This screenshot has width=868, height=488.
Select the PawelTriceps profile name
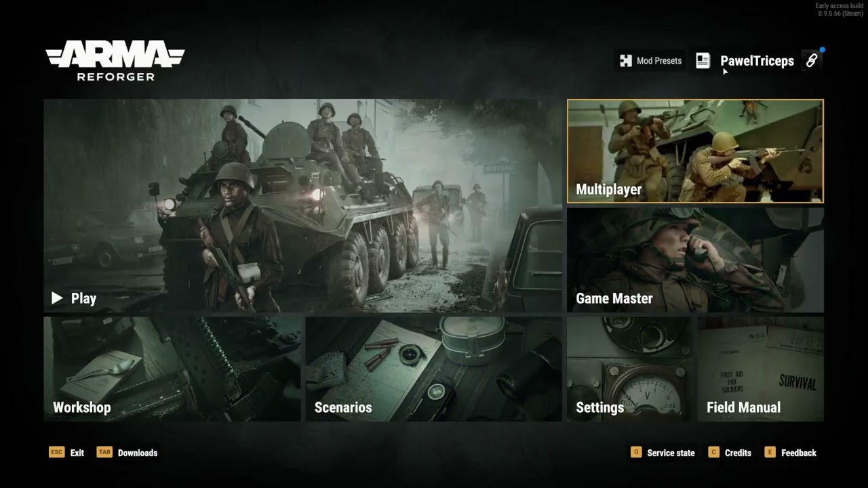point(757,61)
